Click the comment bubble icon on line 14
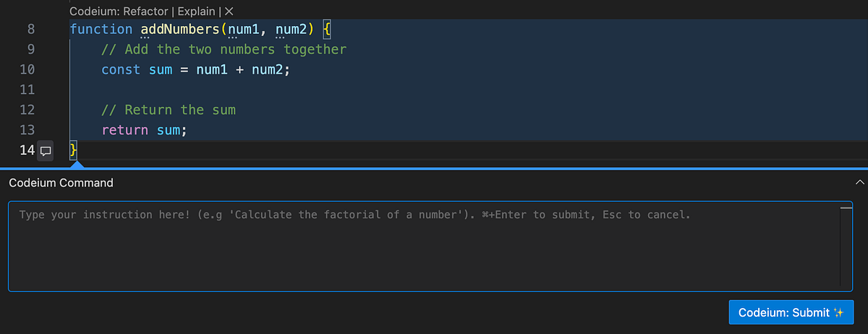 point(45,151)
